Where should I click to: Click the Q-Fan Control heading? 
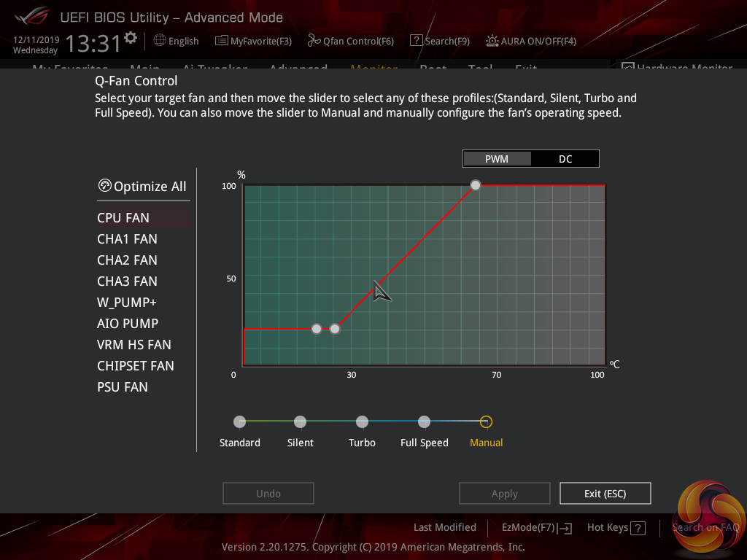click(136, 81)
